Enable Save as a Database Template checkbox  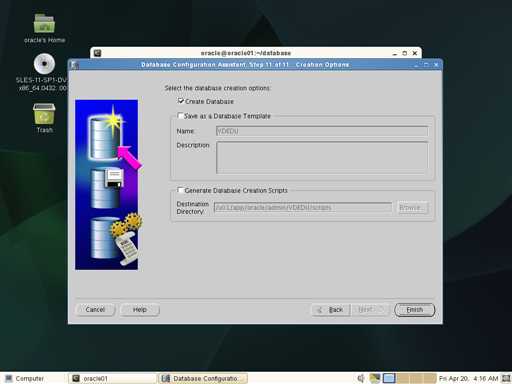[x=180, y=116]
